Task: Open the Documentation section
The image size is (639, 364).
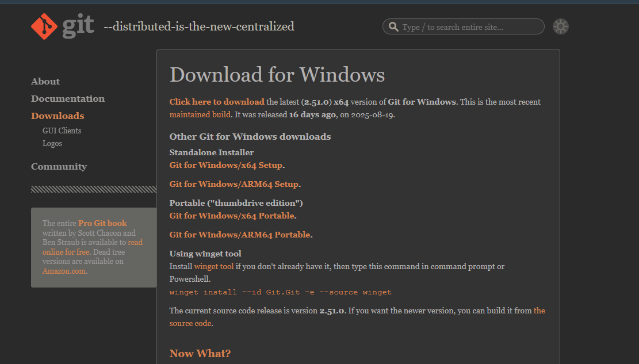Action: pos(68,99)
